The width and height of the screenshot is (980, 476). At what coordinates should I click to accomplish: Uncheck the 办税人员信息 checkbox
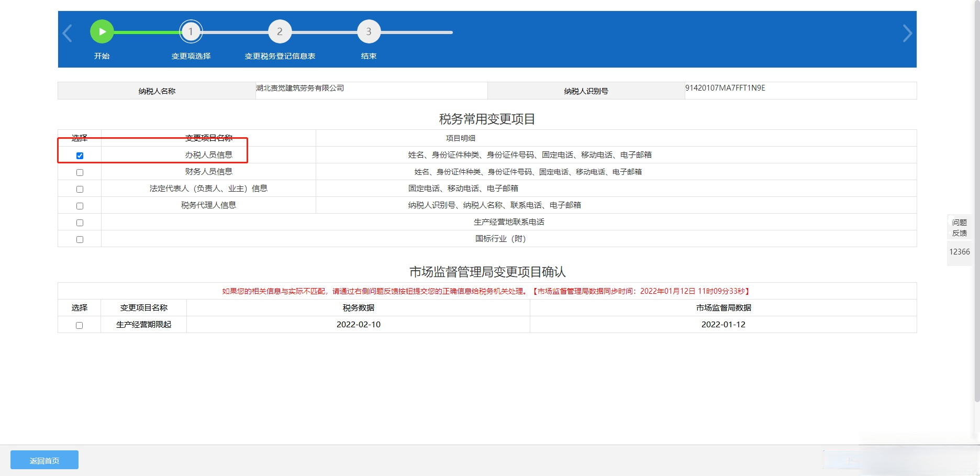pyautogui.click(x=80, y=156)
